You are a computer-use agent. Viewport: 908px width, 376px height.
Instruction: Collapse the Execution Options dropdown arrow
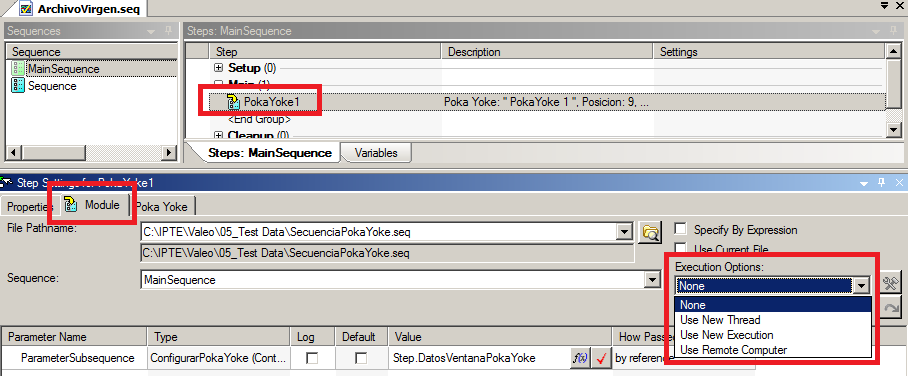[x=862, y=285]
